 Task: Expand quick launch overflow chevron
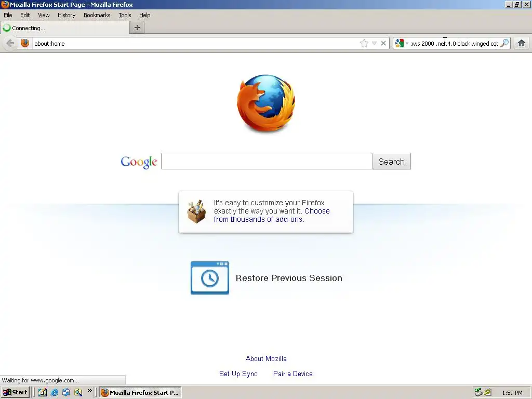pos(89,391)
